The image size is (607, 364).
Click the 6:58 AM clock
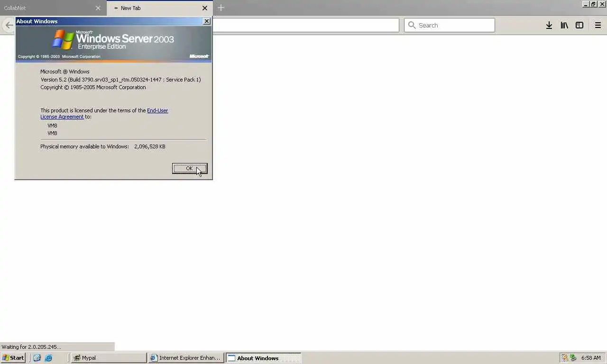(x=591, y=358)
